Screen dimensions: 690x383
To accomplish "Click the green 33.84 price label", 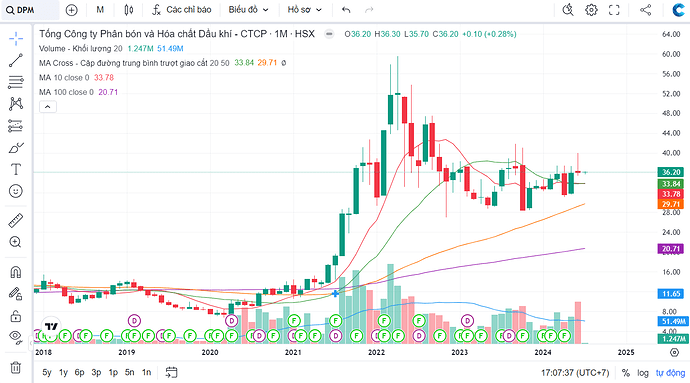I will [671, 184].
